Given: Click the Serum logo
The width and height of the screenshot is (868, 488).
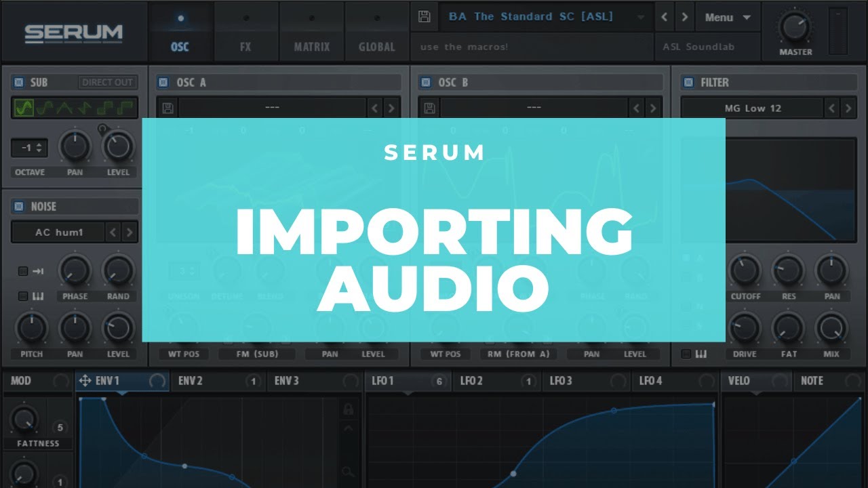Looking at the screenshot, I should (74, 33).
